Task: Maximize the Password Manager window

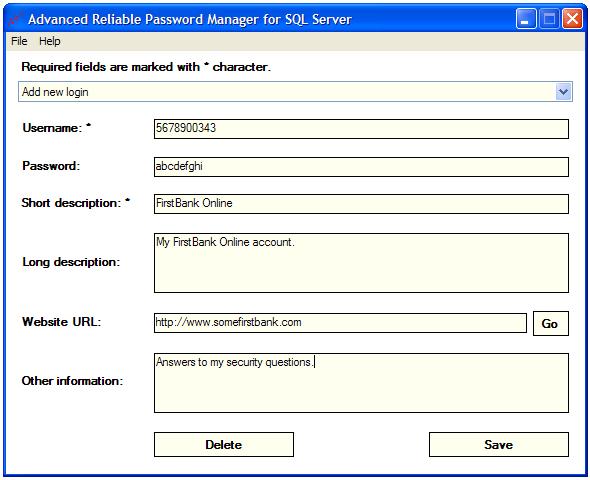Action: tap(549, 19)
